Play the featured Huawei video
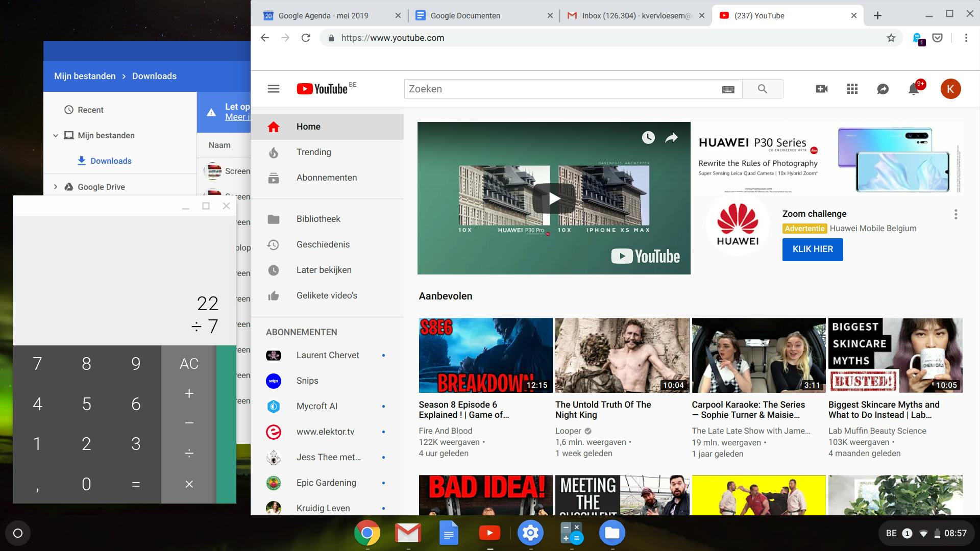Image resolution: width=980 pixels, height=551 pixels. pos(554,198)
